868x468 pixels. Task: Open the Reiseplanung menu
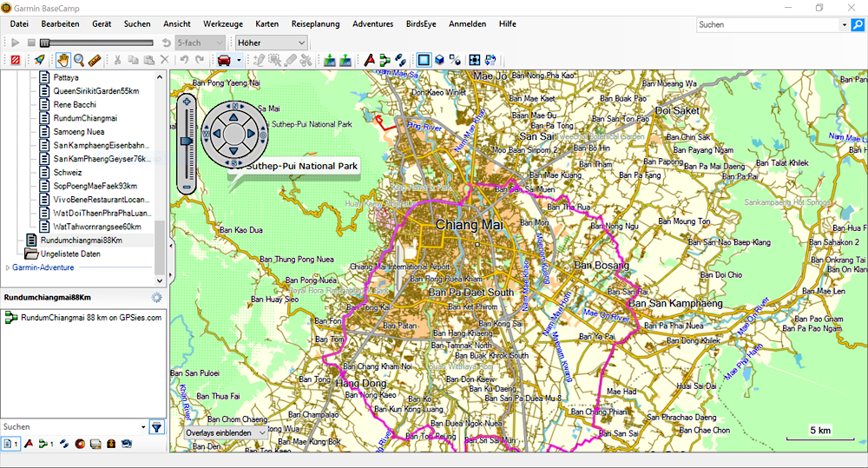click(315, 23)
